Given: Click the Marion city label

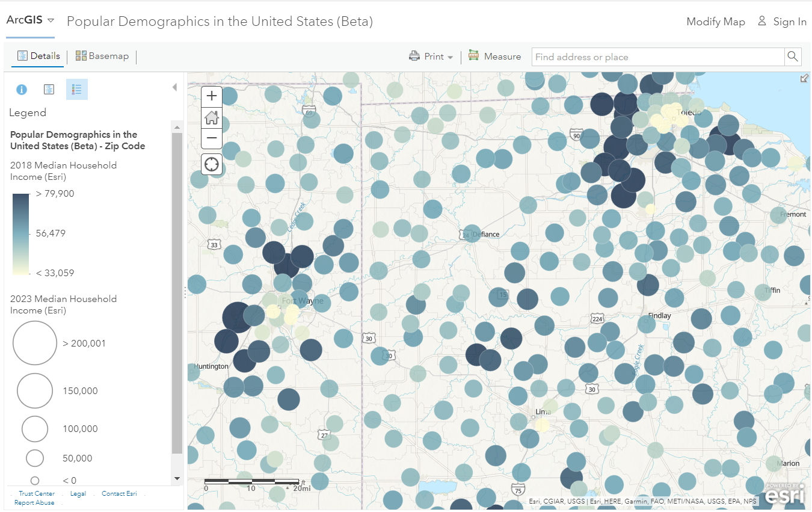Looking at the screenshot, I should pos(788,463).
